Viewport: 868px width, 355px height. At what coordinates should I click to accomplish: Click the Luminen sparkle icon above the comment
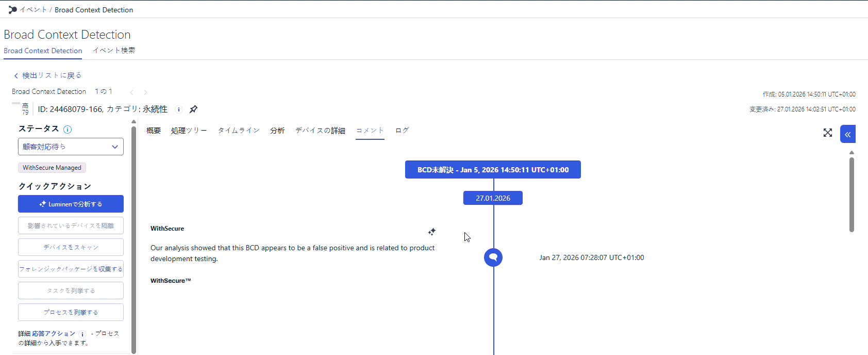432,232
